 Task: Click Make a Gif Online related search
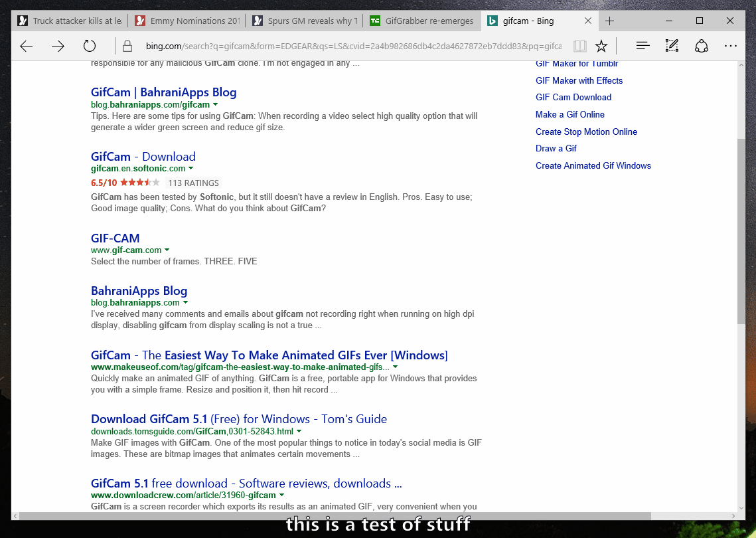(x=570, y=114)
